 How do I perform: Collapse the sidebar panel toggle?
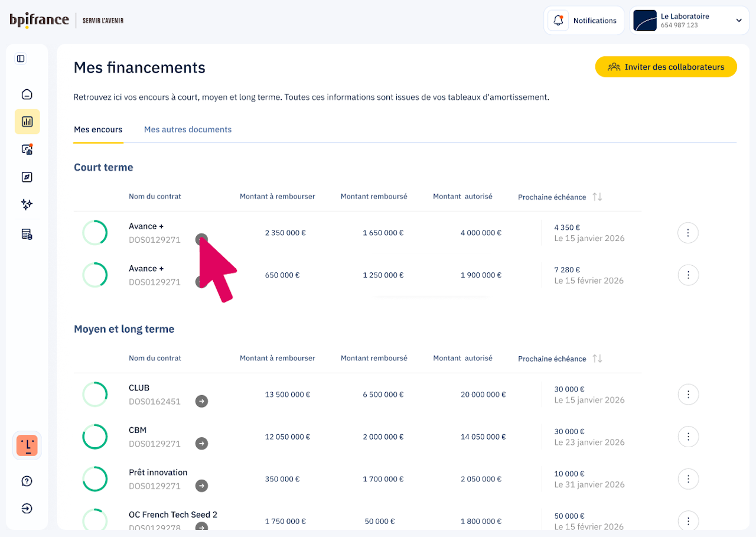pyautogui.click(x=21, y=58)
